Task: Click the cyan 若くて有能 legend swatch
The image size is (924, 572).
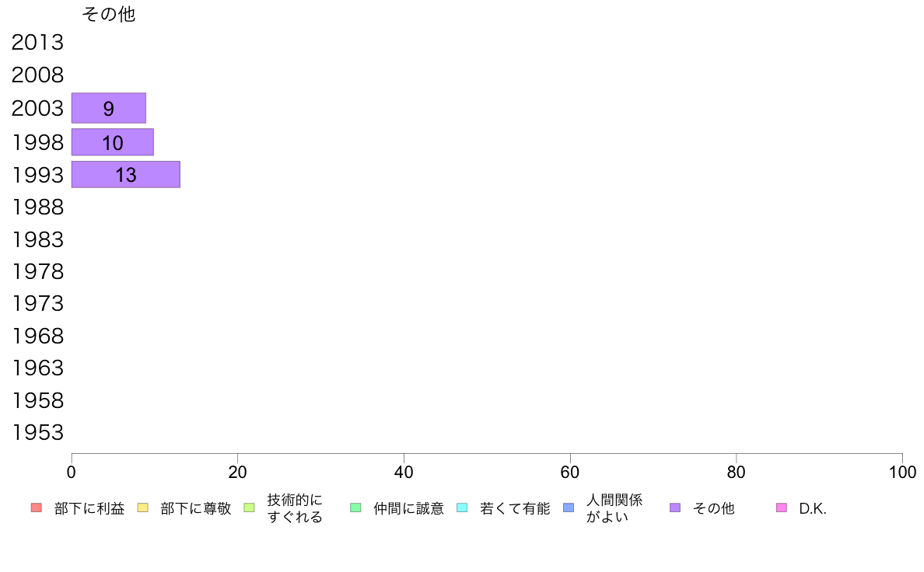Action: point(462,507)
